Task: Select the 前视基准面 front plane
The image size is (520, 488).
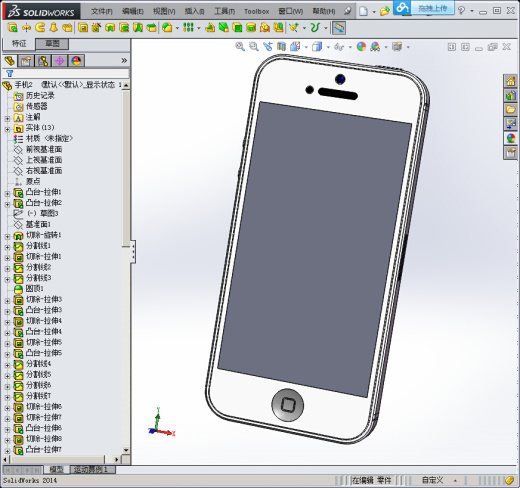Action: click(44, 149)
